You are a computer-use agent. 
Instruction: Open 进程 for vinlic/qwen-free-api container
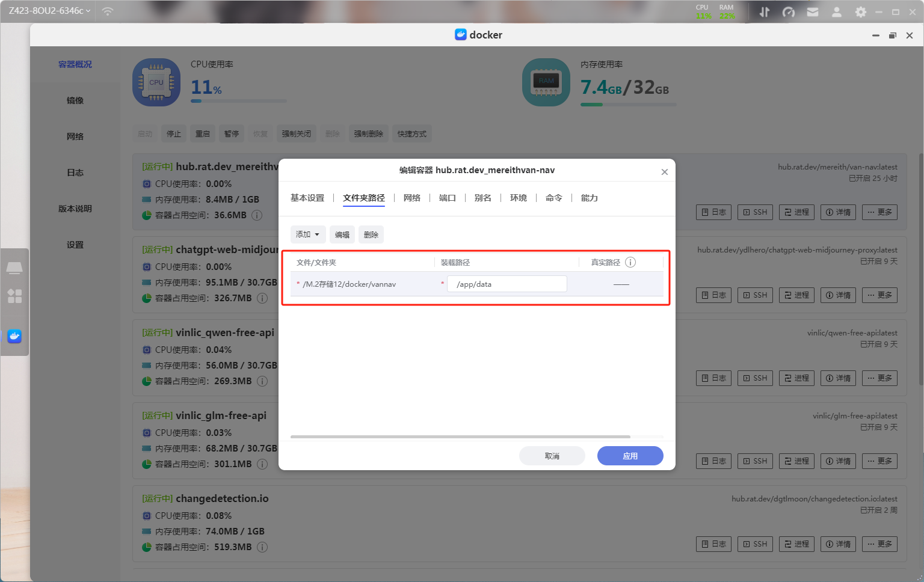797,378
